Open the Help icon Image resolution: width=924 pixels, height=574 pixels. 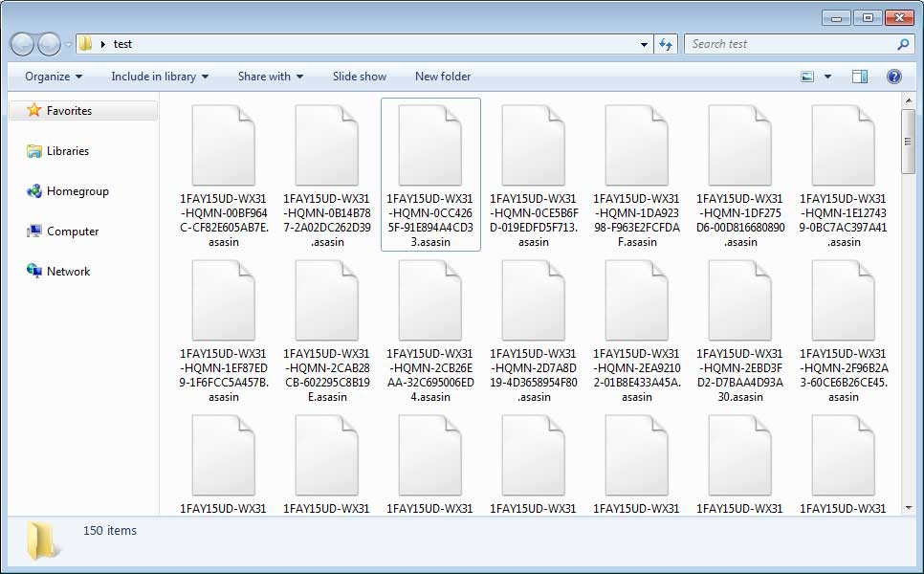coord(894,77)
